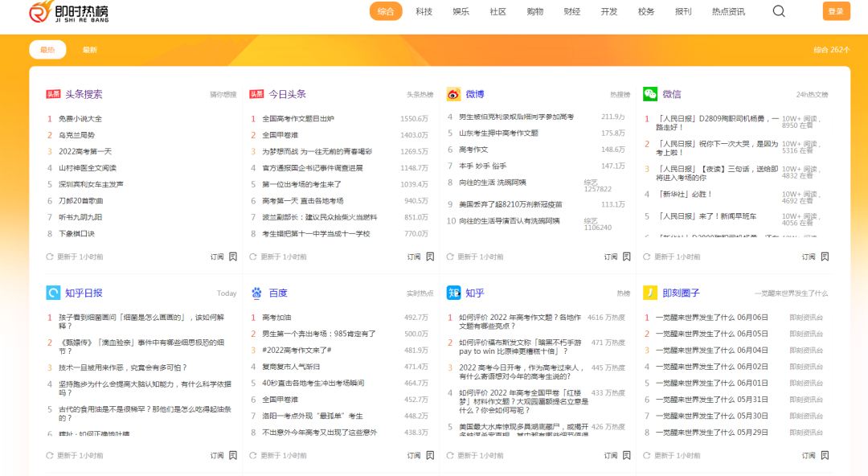The image size is (868, 476).
Task: Open the 财经 category
Action: [x=572, y=11]
